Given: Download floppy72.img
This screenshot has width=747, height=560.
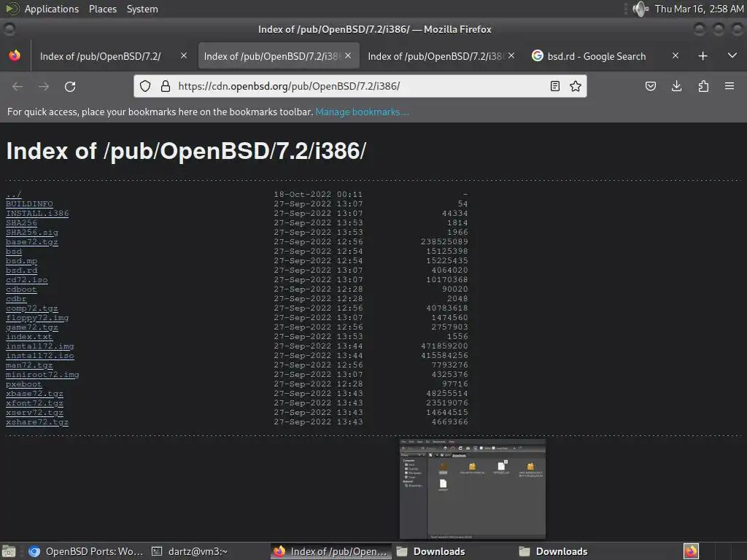Looking at the screenshot, I should tap(37, 318).
